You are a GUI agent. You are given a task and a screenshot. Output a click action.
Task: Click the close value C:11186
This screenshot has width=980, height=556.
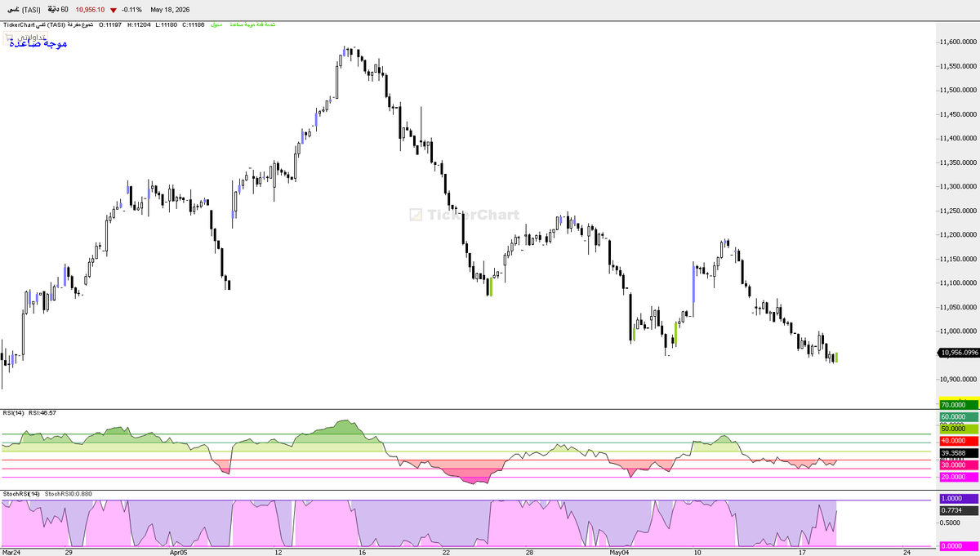point(194,24)
